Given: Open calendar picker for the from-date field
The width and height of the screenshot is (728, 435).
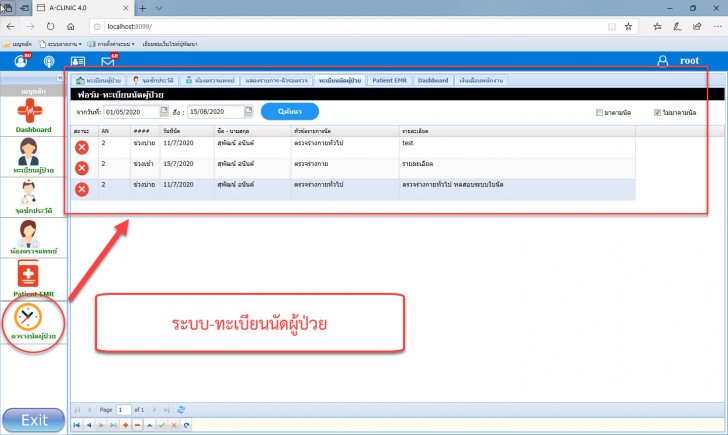Looking at the screenshot, I should pyautogui.click(x=164, y=111).
